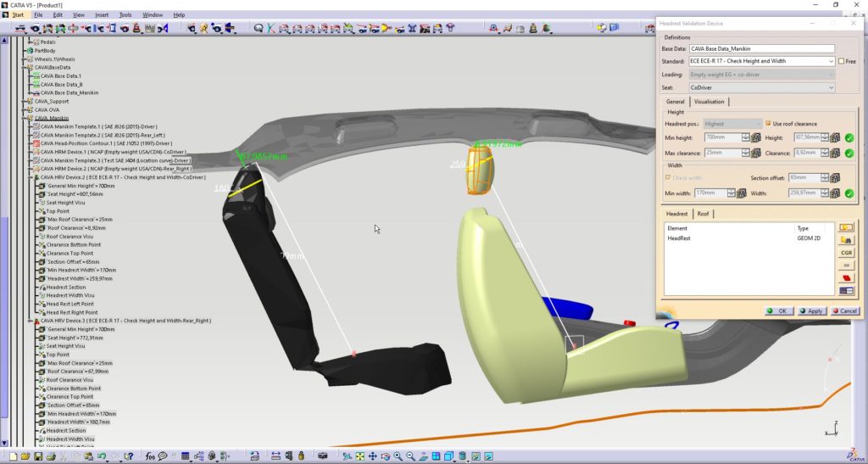
Task: Toggle the Check width checkbox
Action: (668, 178)
